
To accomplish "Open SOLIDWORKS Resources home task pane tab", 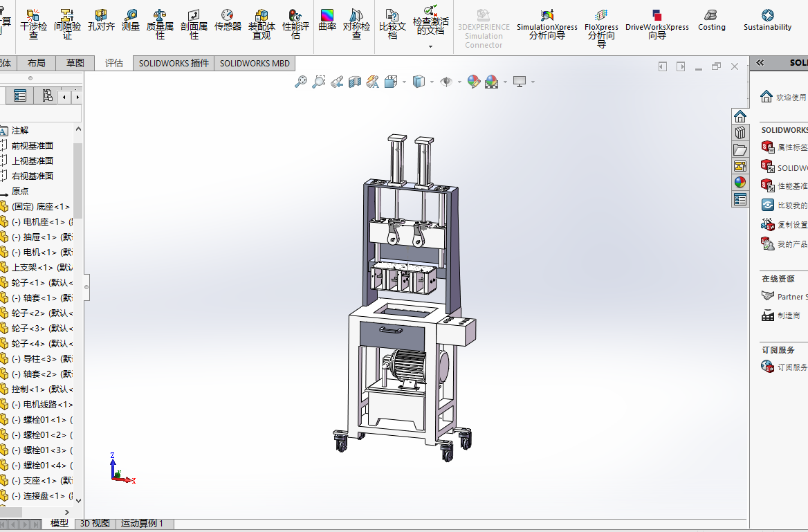I will pyautogui.click(x=740, y=116).
